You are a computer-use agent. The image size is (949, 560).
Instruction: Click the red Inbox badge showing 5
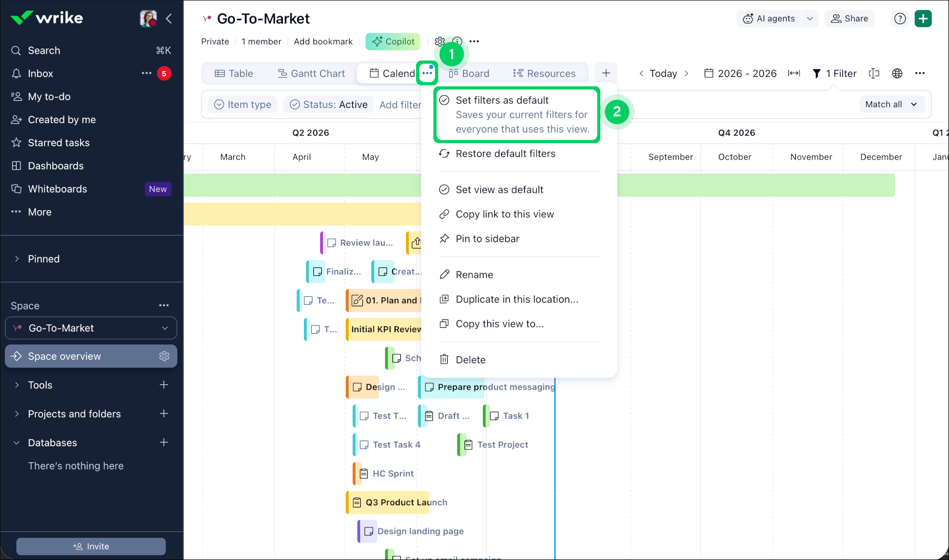[x=164, y=74]
